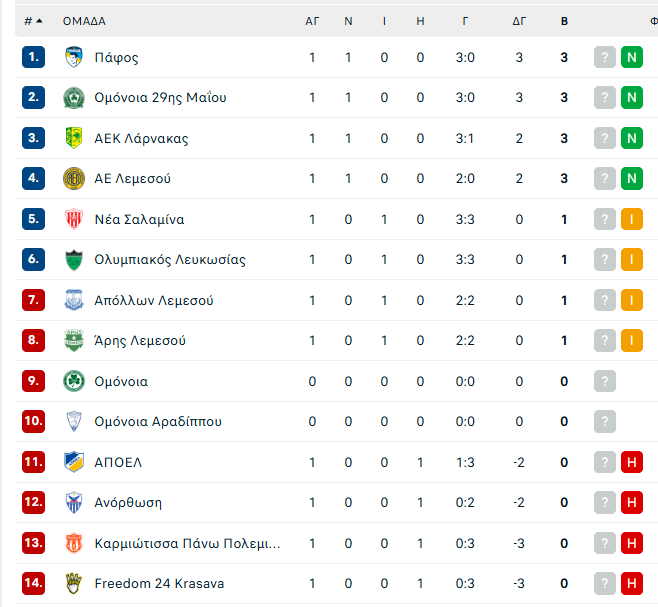Click the ΑΕ Λεμεσού round crest
Screen dimensions: 658x607
[74, 178]
